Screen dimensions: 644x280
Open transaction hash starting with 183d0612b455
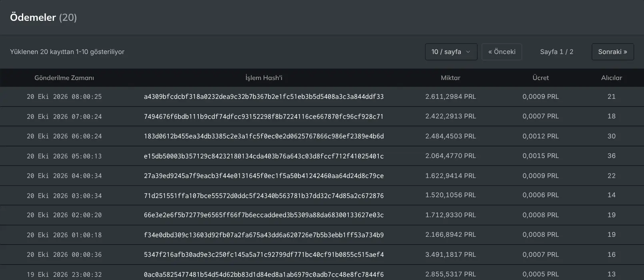pyautogui.click(x=264, y=136)
